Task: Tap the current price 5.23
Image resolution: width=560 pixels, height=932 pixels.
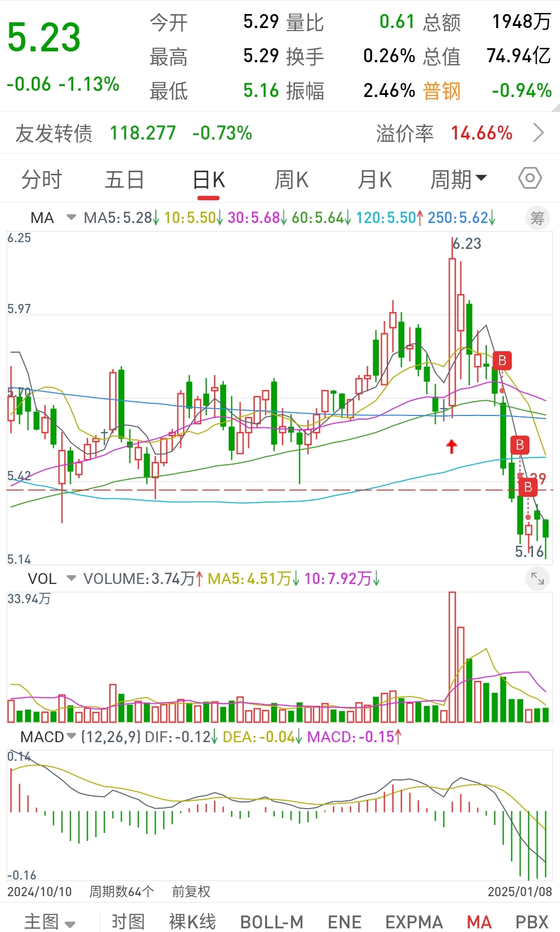Action: (44, 38)
